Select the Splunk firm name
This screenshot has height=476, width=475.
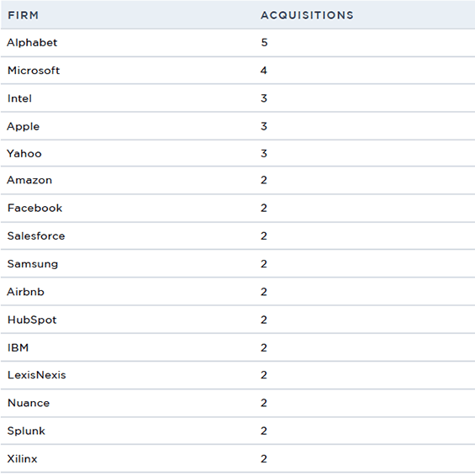pos(26,431)
